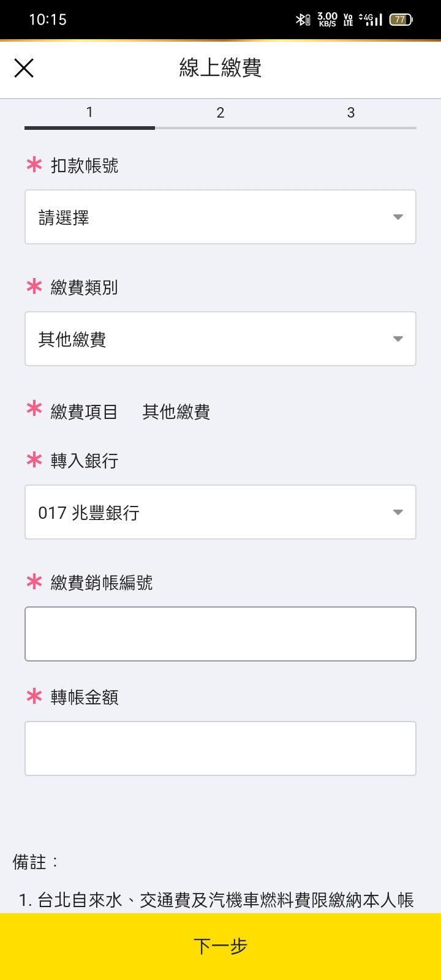Focus the 繳費銷帳編號 input field

tap(221, 634)
